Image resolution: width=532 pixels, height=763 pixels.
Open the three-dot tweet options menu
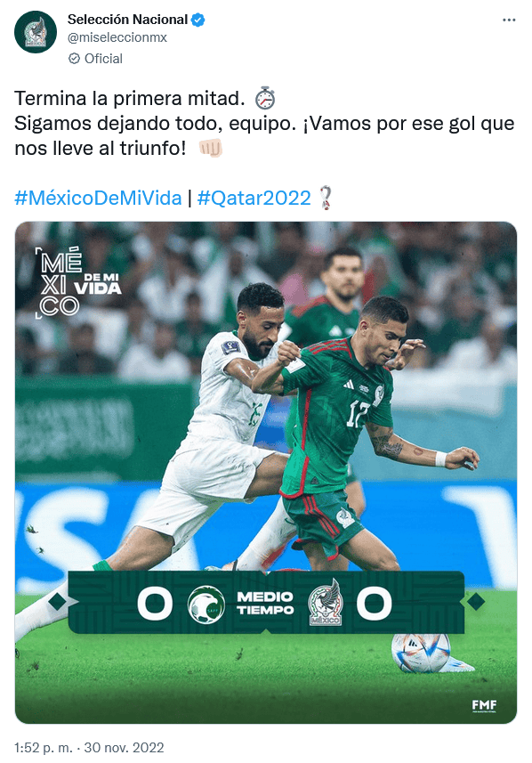509,20
